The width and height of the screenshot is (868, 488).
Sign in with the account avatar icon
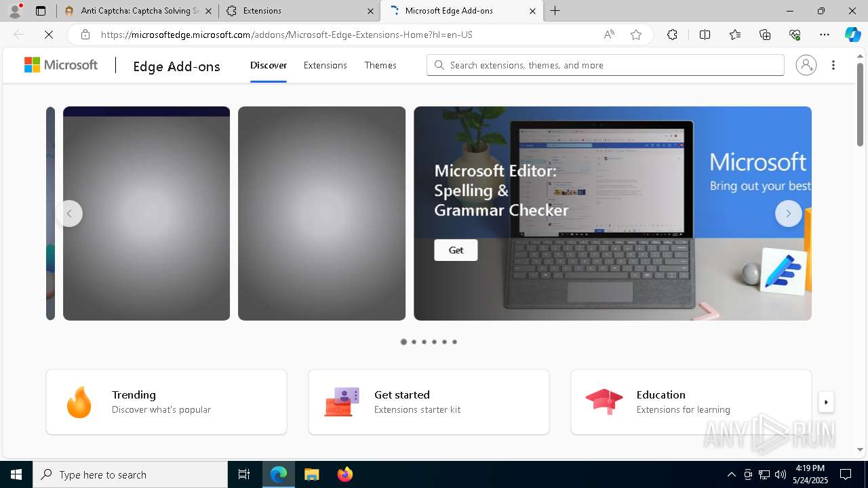806,65
